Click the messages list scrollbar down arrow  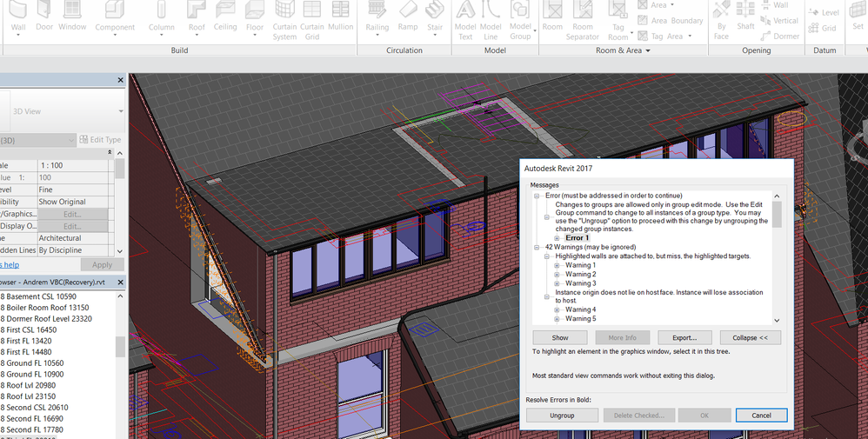tap(777, 318)
